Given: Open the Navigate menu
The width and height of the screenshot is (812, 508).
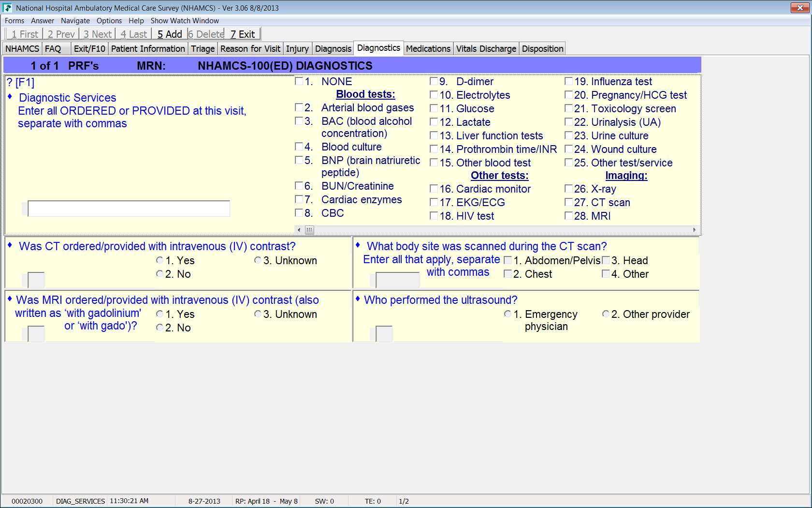Looking at the screenshot, I should (75, 21).
